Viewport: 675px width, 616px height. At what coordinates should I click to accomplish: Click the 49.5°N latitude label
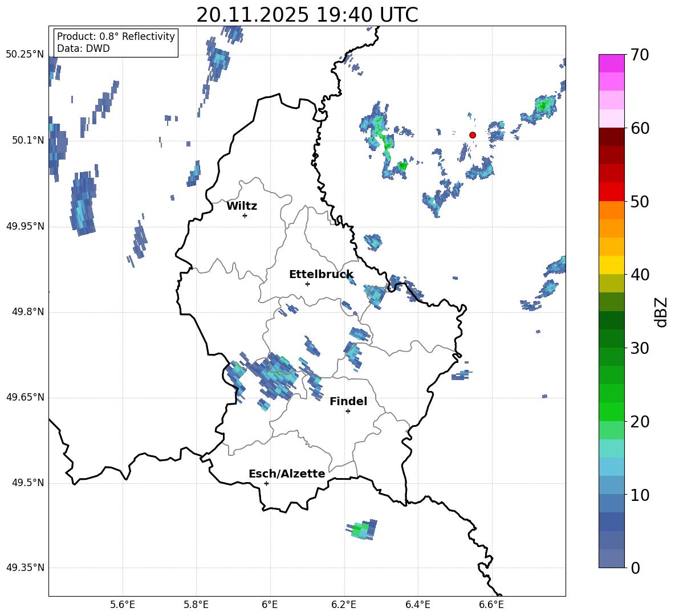click(29, 483)
